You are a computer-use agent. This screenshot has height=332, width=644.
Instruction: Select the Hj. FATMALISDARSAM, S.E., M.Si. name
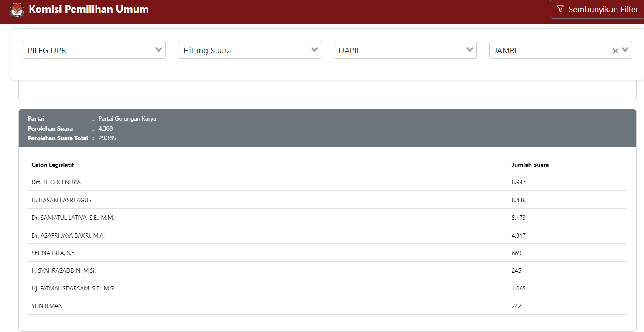click(74, 288)
